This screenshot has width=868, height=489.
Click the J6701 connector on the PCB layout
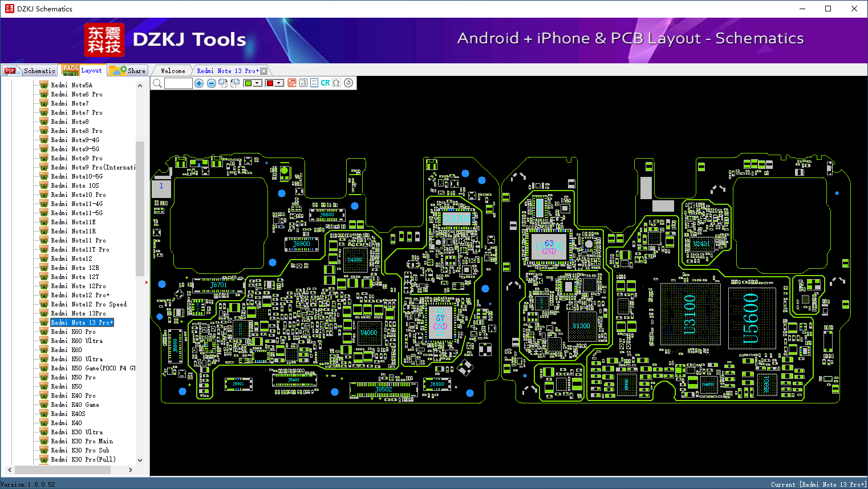click(x=218, y=285)
